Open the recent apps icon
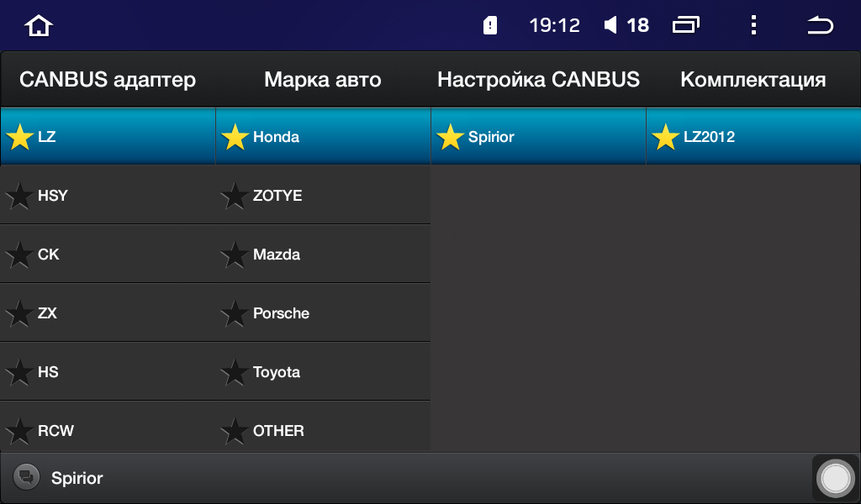861x504 pixels. click(686, 25)
